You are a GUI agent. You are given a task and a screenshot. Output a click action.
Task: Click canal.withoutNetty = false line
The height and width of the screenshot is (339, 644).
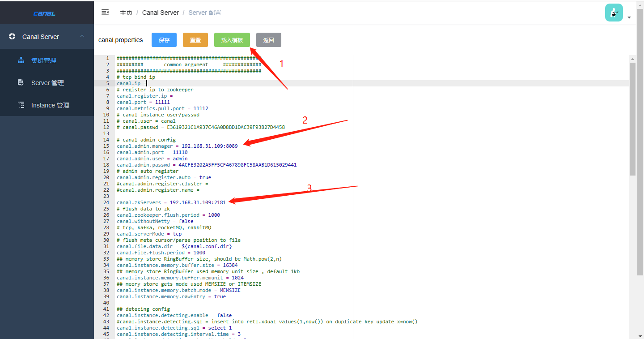tap(155, 221)
